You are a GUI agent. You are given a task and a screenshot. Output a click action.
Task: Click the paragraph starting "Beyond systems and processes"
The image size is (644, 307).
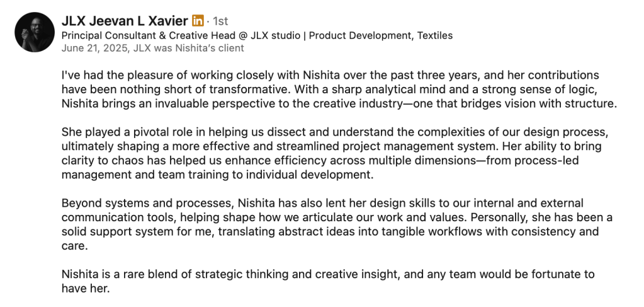(334, 224)
